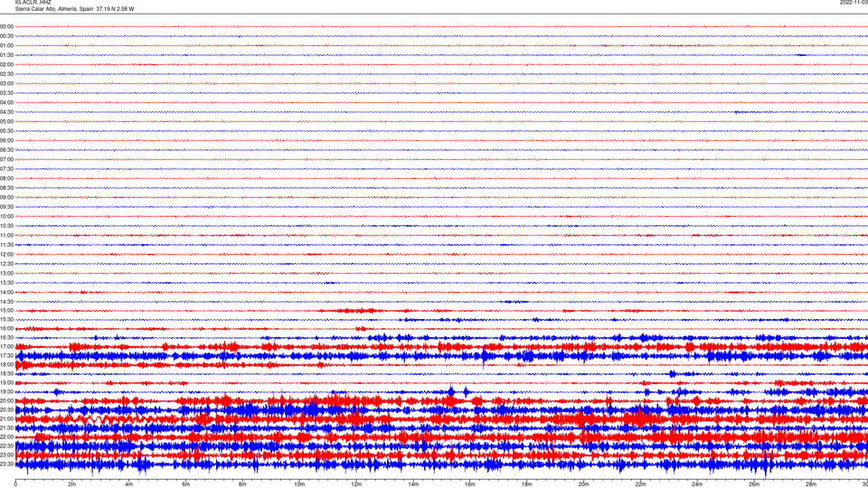Click the 6m axis tick label

point(185,484)
